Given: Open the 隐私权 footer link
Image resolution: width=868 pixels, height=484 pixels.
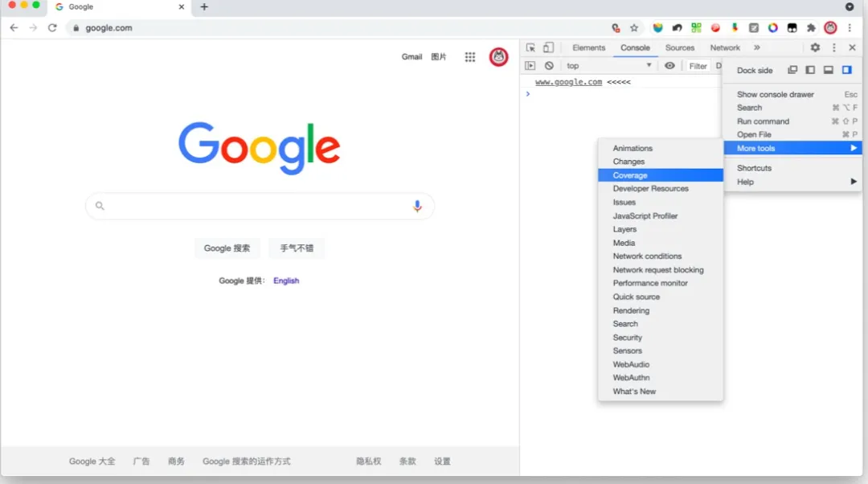Looking at the screenshot, I should 369,461.
